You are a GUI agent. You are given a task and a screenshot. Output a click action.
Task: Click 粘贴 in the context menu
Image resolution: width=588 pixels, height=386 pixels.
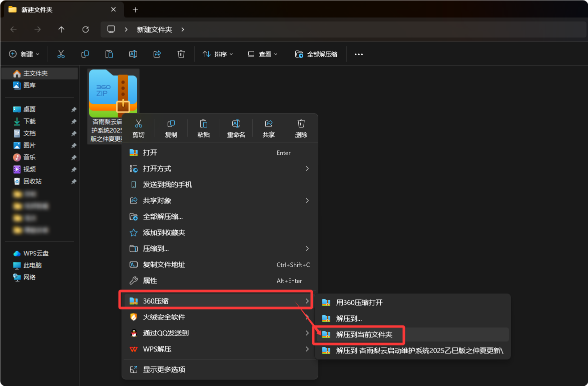[204, 128]
